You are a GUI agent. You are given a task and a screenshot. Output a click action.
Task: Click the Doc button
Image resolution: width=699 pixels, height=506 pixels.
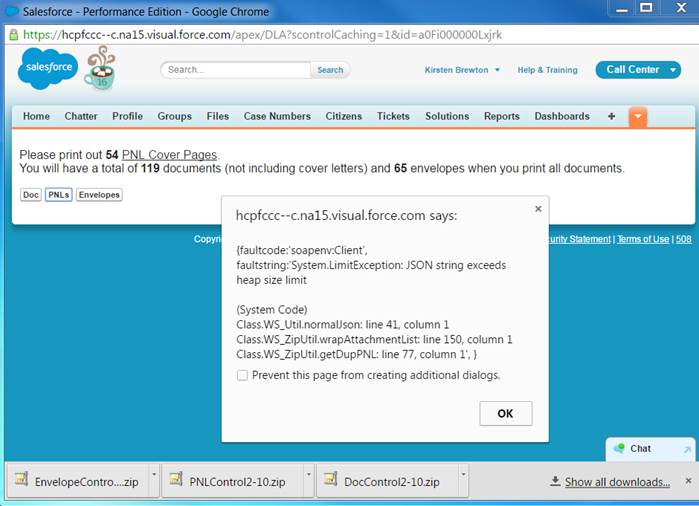31,195
